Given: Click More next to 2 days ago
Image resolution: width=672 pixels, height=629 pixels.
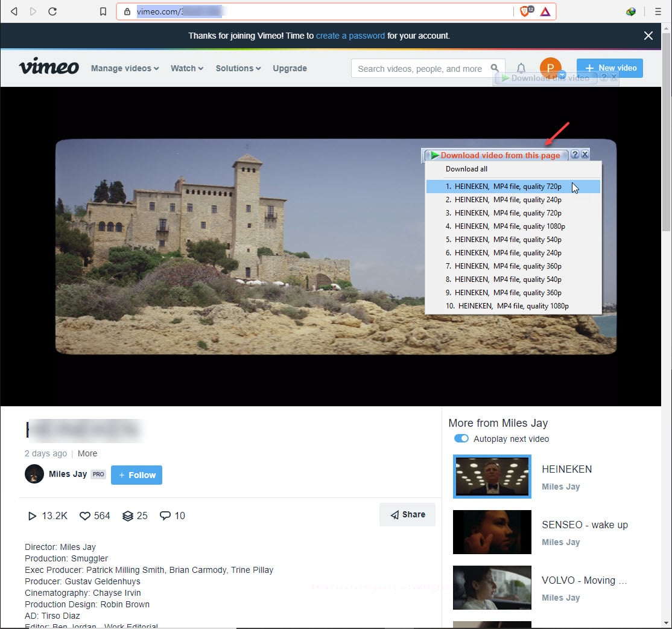Looking at the screenshot, I should (87, 453).
